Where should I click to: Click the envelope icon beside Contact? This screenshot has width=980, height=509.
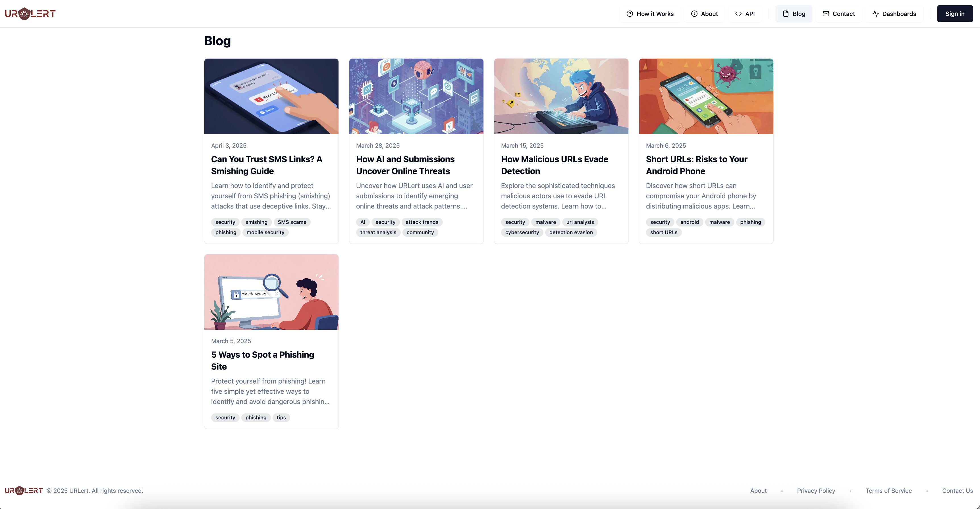click(826, 14)
